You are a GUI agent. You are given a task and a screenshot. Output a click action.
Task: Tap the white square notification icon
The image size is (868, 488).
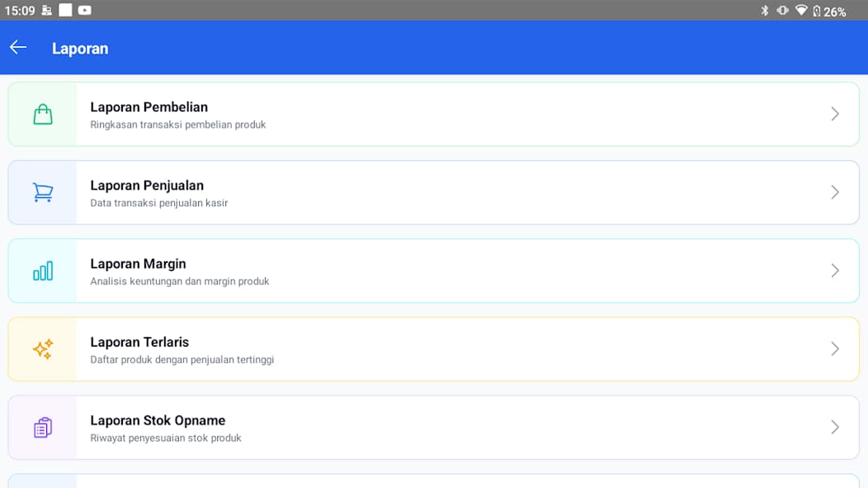tap(65, 11)
